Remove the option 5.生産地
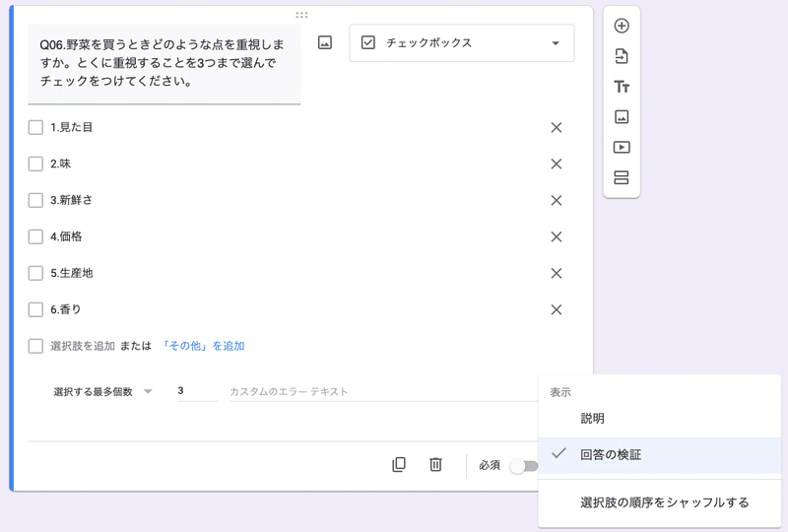This screenshot has width=788, height=532. 557,274
